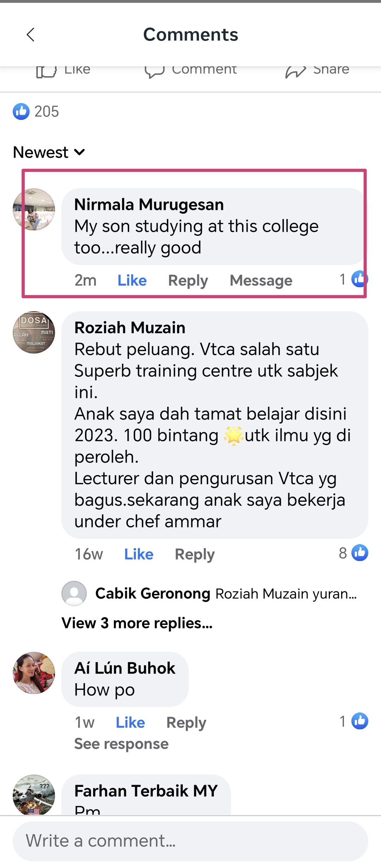This screenshot has height=868, width=381.
Task: Open Aí Lún Buhok's profile photo
Action: pos(34,673)
